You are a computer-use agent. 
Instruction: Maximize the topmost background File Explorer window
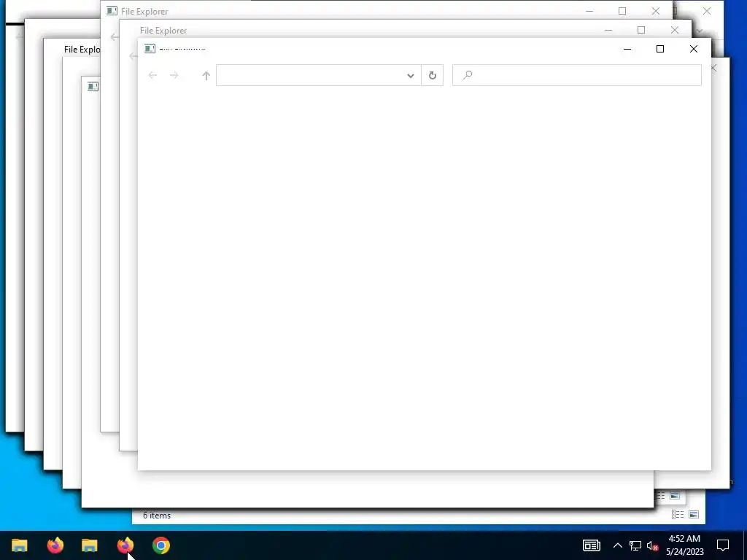tap(622, 11)
